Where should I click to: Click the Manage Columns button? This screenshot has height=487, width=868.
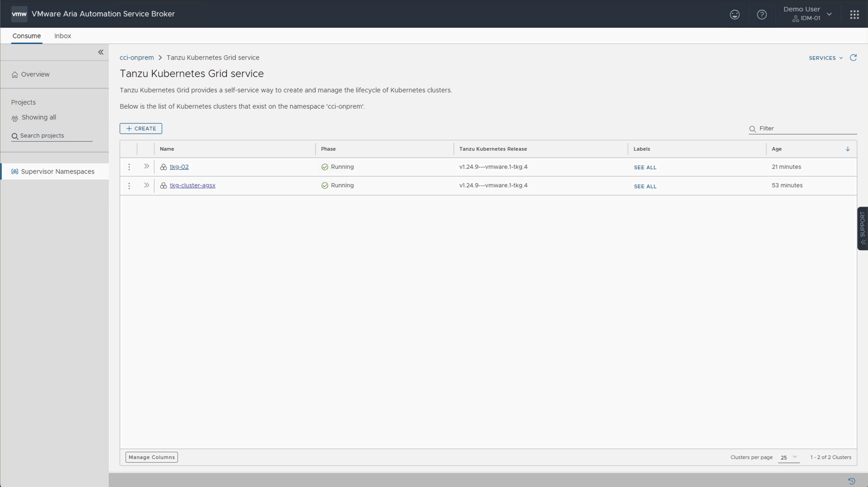coord(152,457)
